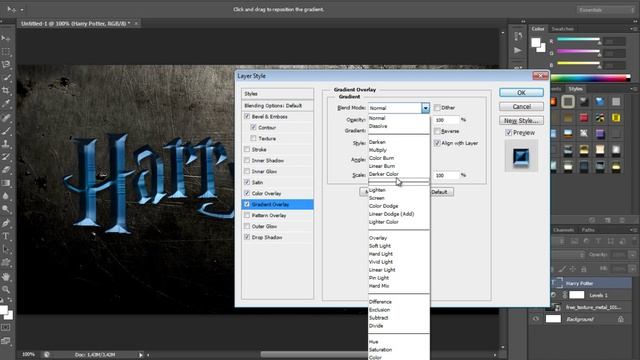
Task: Click the color spectrum ramp in Color panel
Action: point(591,78)
